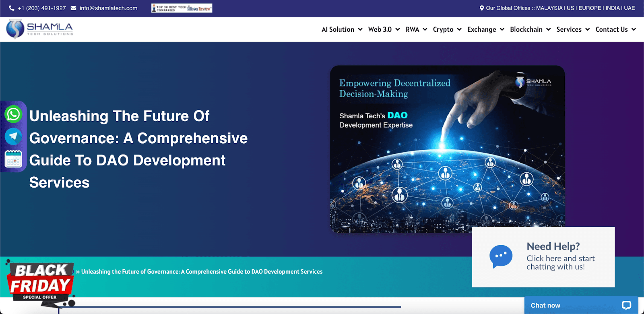Open the Contact Us menu

(611, 29)
